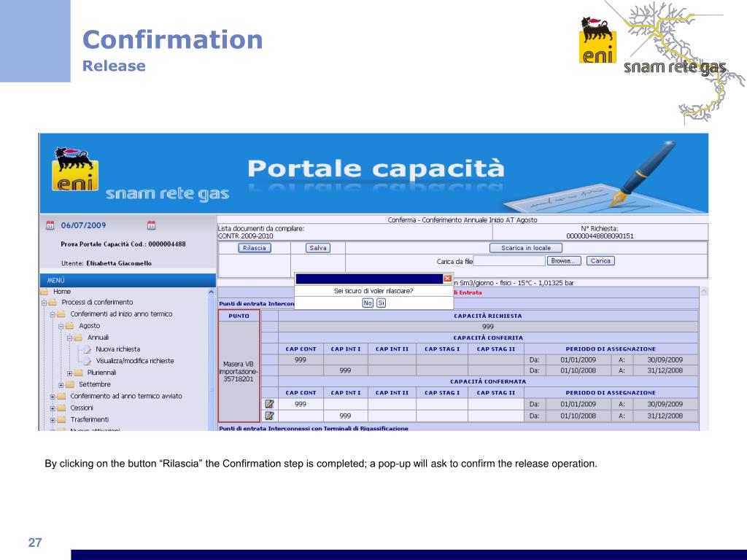Image resolution: width=747 pixels, height=560 pixels.
Task: Click the MENÙ header bar
Action: pos(128,281)
